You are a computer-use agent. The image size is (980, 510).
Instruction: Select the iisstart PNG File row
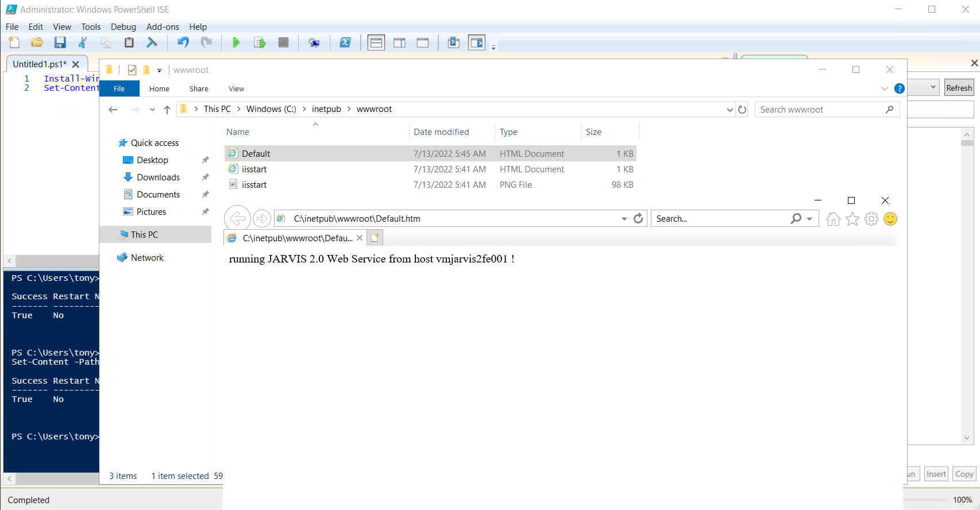pos(430,185)
